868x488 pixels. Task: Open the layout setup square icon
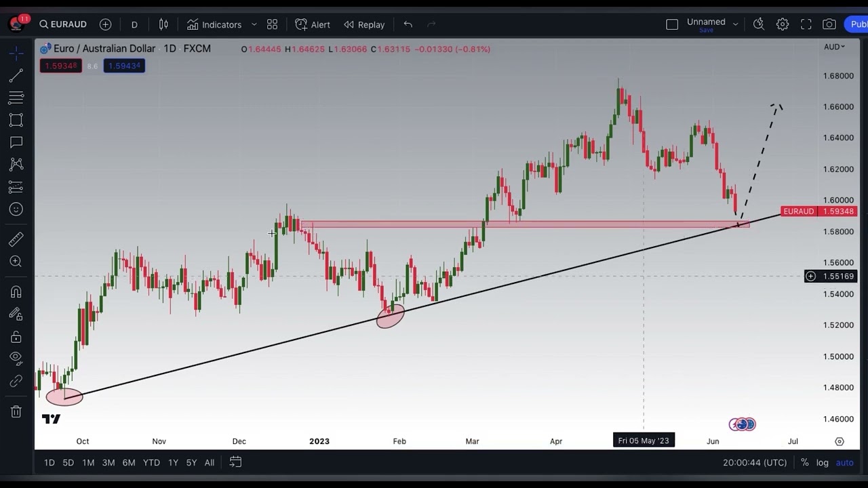(672, 24)
